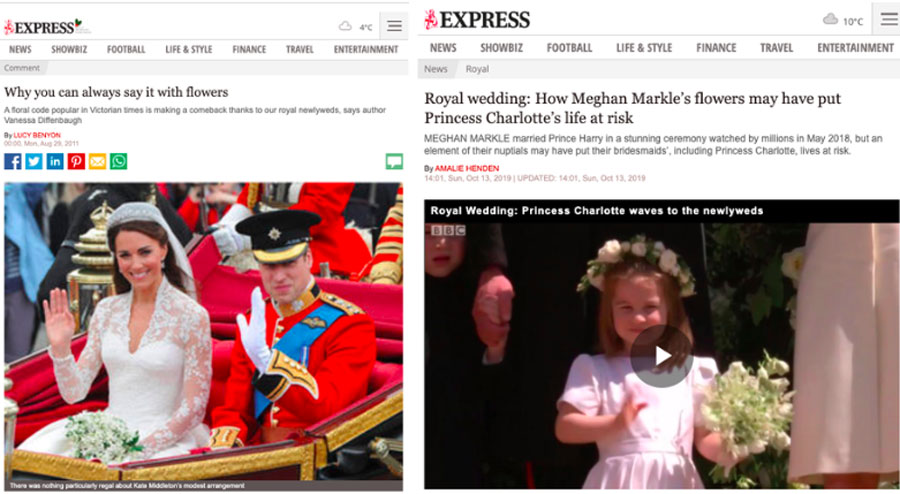This screenshot has width=900, height=494.
Task: Play the Princess Charlotte wedding video
Action: [662, 356]
